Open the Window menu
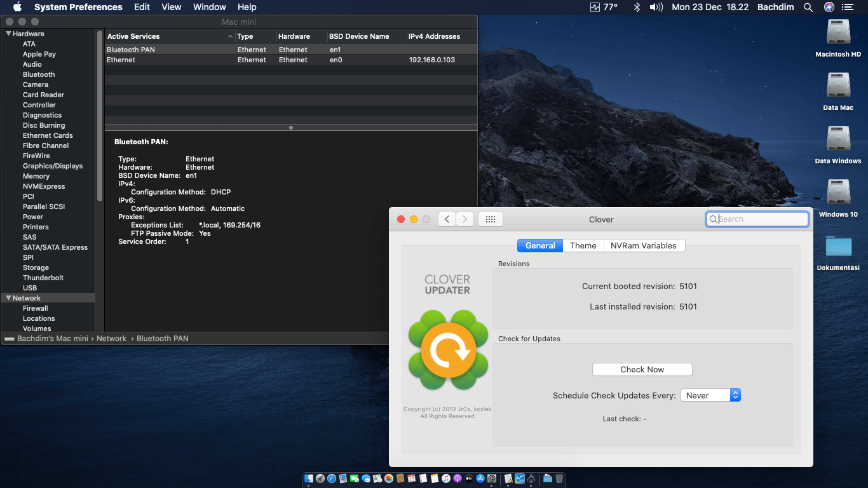This screenshot has height=488, width=868. (x=209, y=7)
